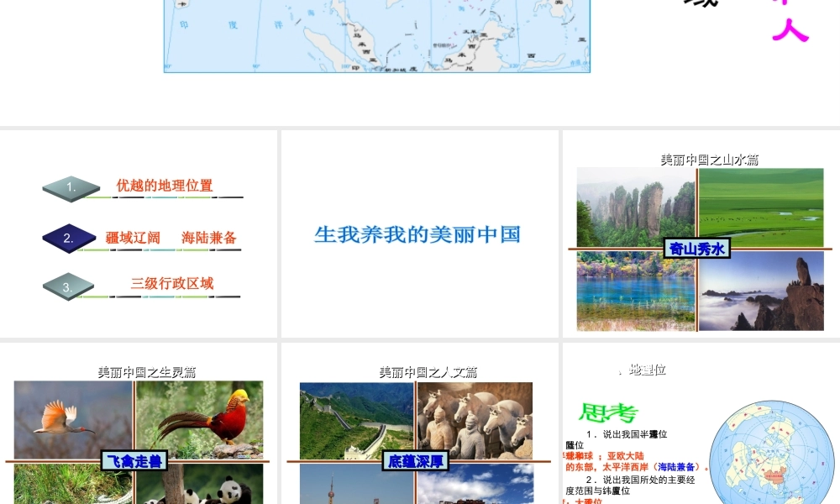This screenshot has width=840, height=504.
Task: Click the green 思考 heading
Action: [608, 413]
